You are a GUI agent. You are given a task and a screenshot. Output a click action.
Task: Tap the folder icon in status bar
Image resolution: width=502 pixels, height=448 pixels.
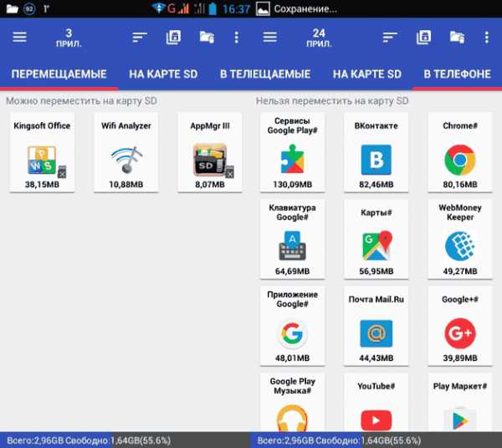[13, 8]
